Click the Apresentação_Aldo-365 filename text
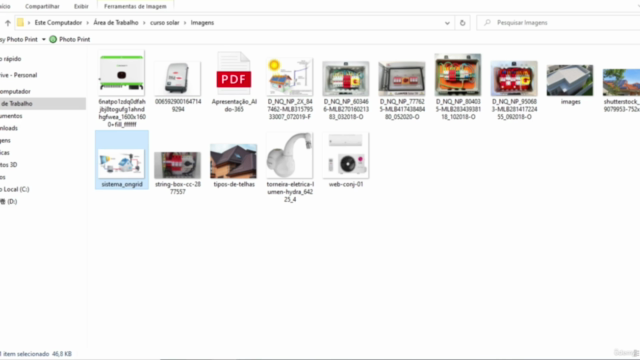Image resolution: width=640 pixels, height=360 pixels. pos(234,105)
